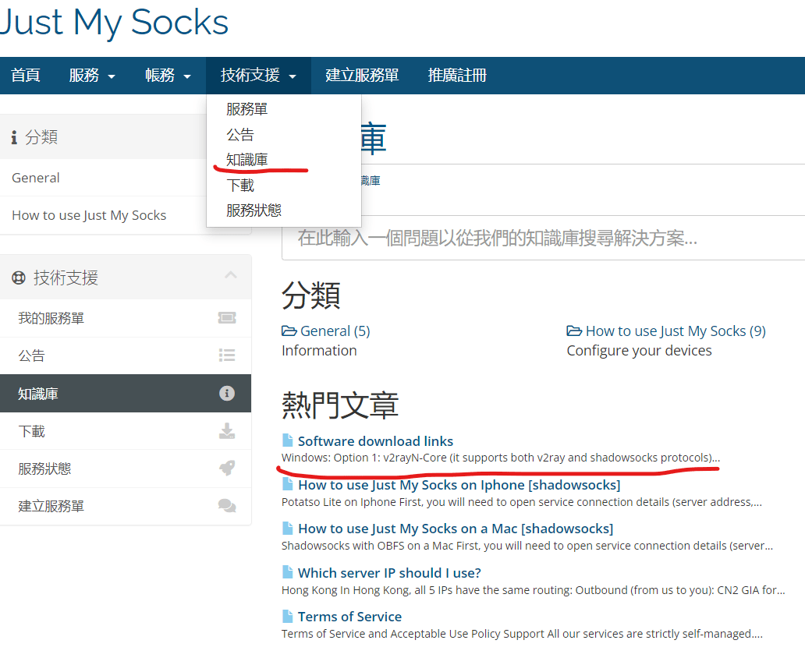Open the 帳務 navigation dropdown
The height and width of the screenshot is (672, 805).
168,76
